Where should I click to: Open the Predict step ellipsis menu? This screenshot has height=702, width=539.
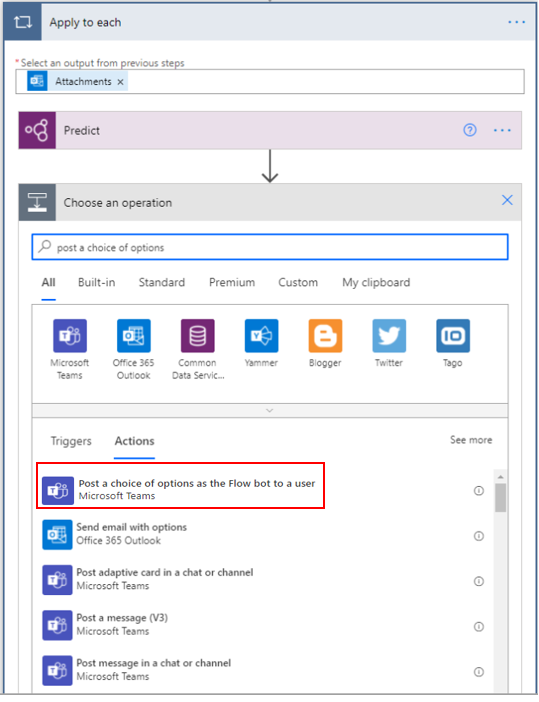(x=502, y=130)
